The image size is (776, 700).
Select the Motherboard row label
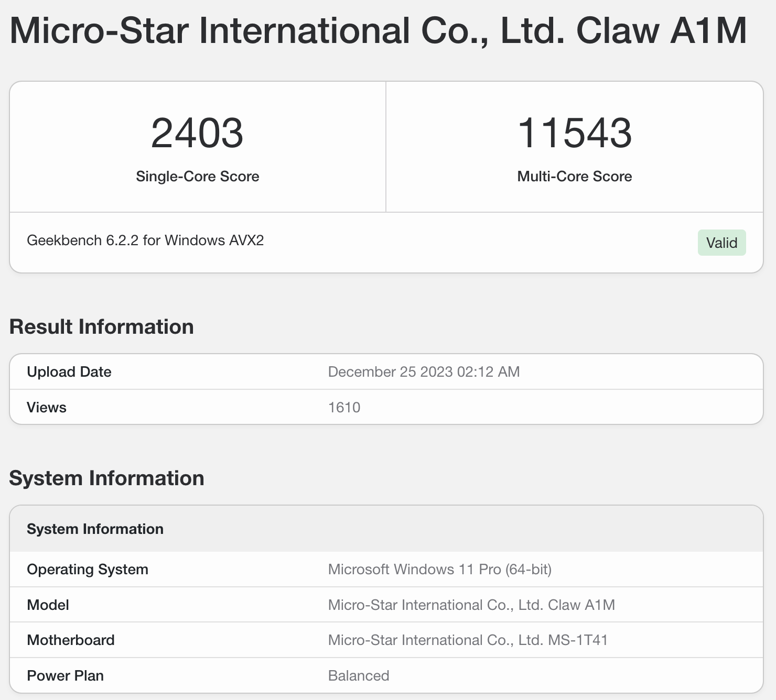tap(71, 640)
